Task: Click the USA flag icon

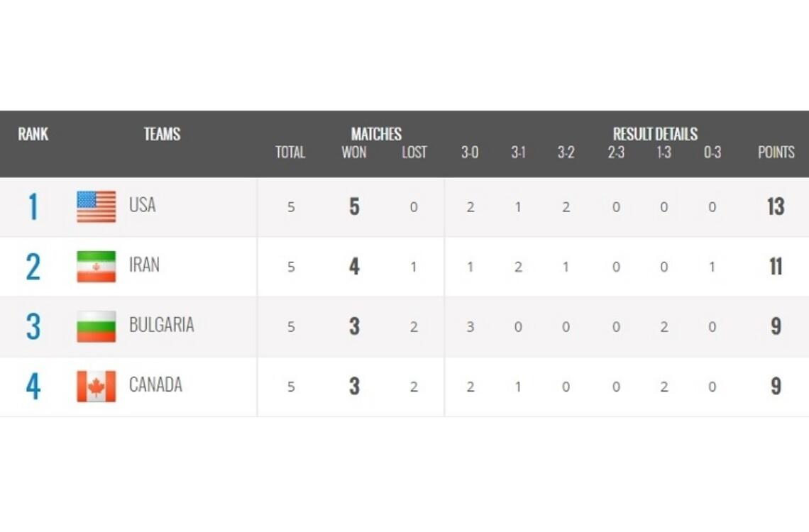Action: (x=96, y=207)
